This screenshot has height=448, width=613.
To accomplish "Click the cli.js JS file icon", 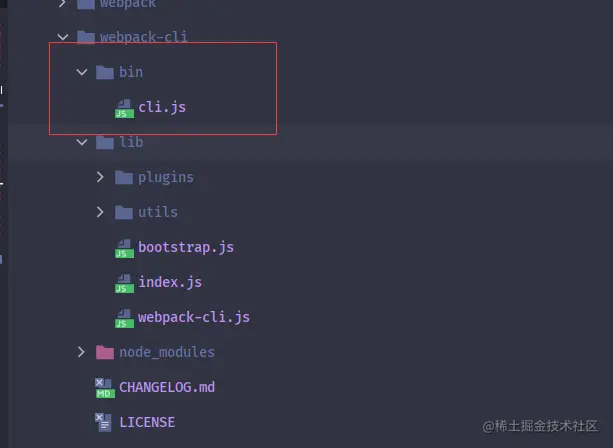I will click(x=124, y=108).
